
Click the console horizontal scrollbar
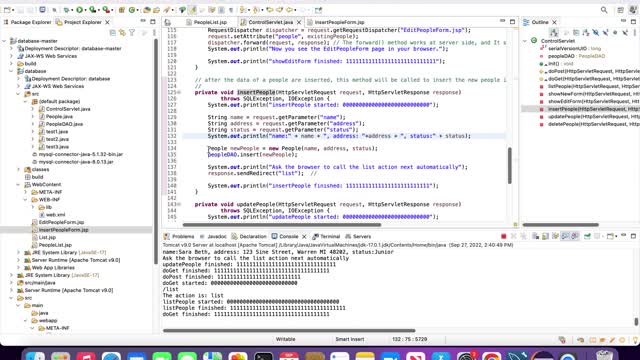tap(289, 331)
